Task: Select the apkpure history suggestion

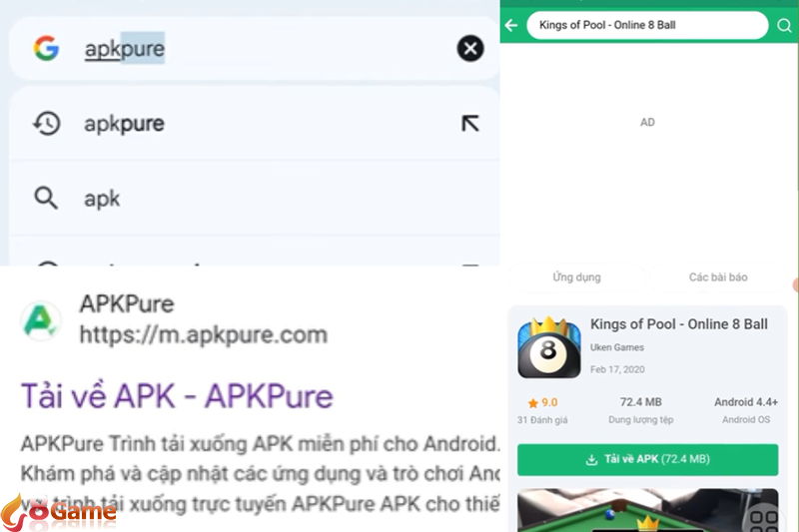Action: (125, 124)
